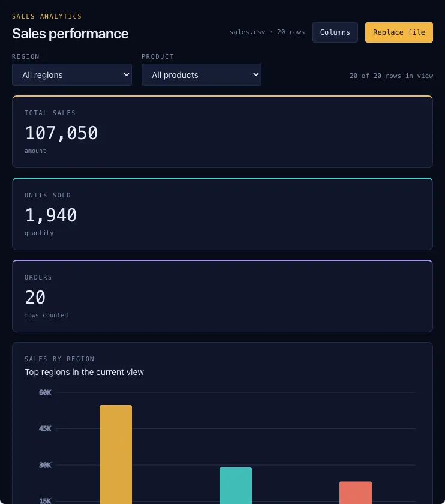445x504 pixels.
Task: Open the Columns settings
Action: [x=335, y=32]
